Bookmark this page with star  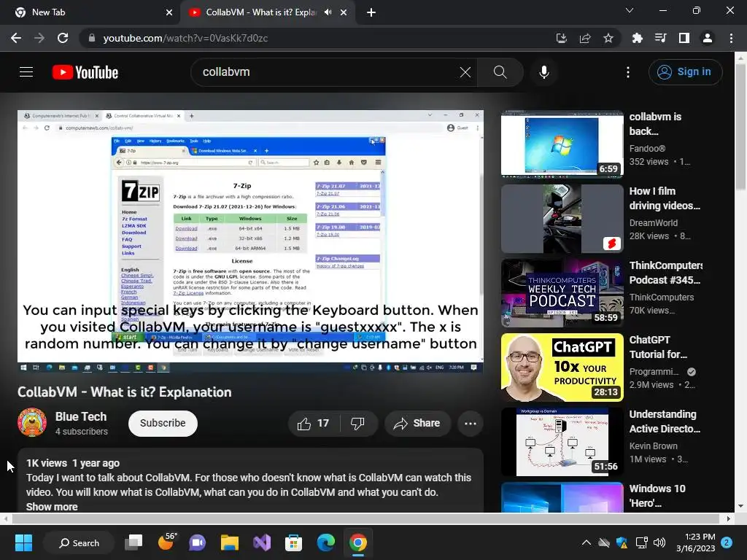point(608,38)
